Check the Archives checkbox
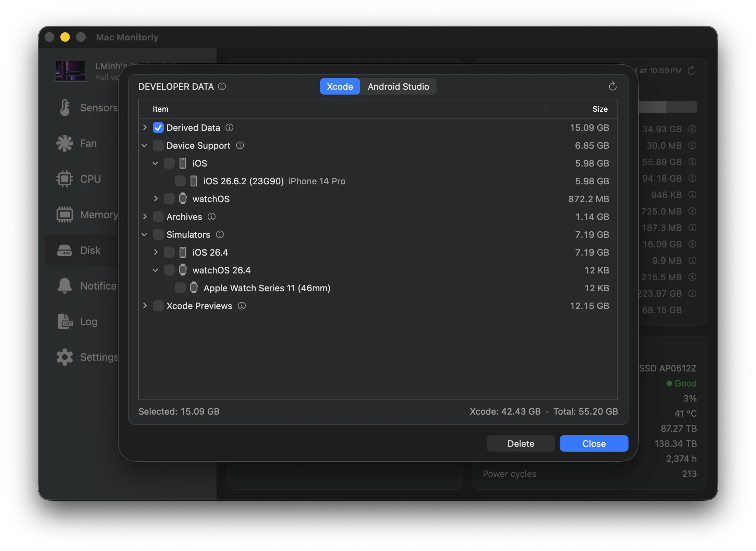The image size is (756, 551). [158, 217]
